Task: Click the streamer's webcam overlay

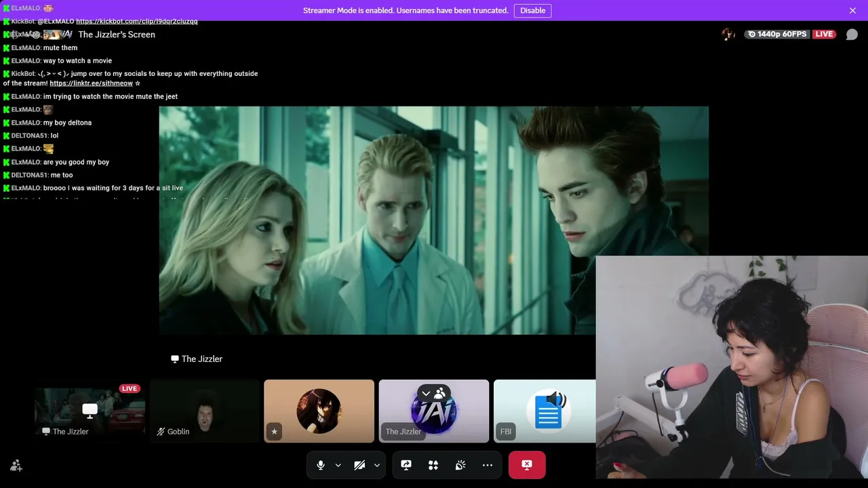Action: pyautogui.click(x=732, y=368)
